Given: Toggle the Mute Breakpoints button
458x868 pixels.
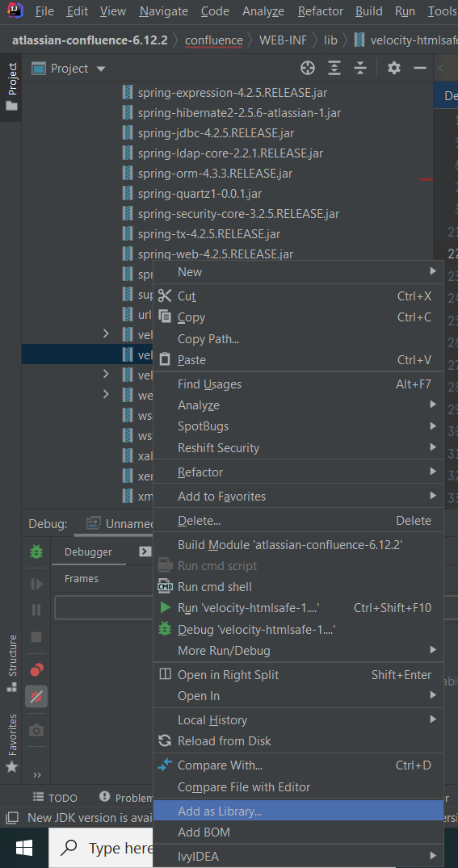Looking at the screenshot, I should point(36,696).
